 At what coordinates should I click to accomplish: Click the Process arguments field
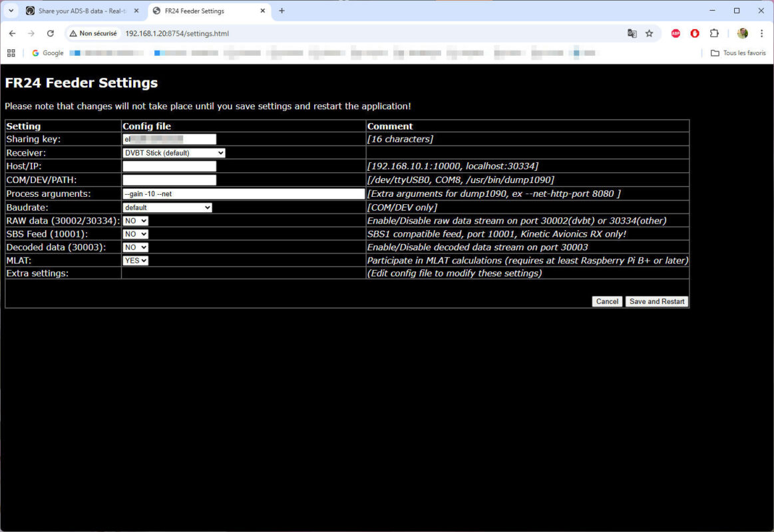pos(244,194)
